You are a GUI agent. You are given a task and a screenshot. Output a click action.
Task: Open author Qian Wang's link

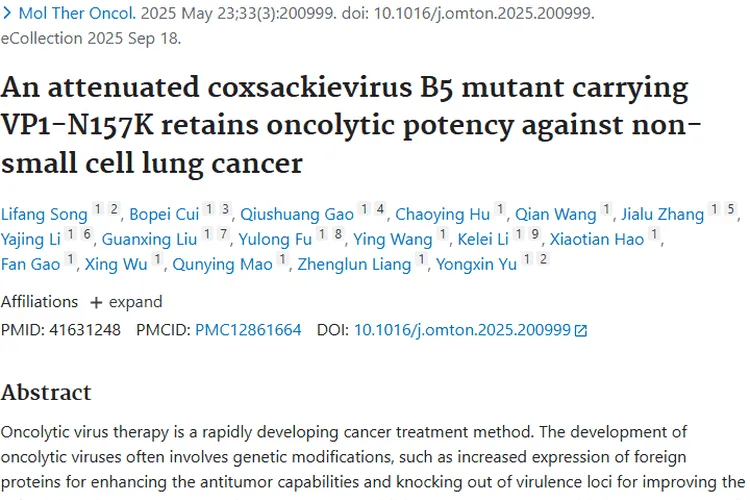(x=556, y=214)
